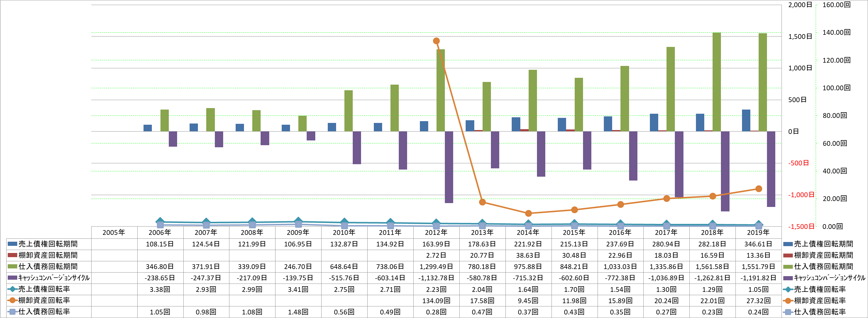Click the 売上債権回転率 diamond marker in left legend

click(12, 289)
